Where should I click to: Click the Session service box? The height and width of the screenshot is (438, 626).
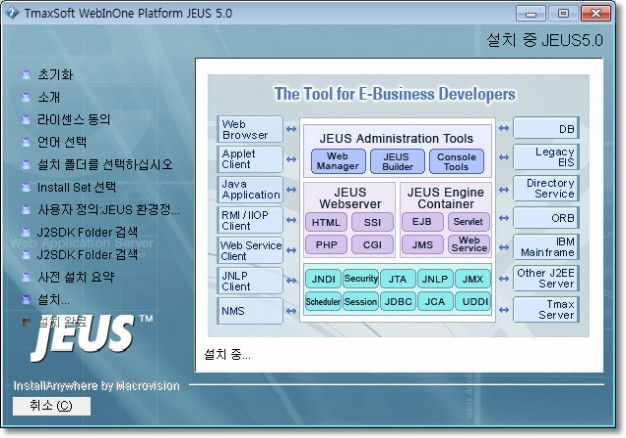coord(361,301)
